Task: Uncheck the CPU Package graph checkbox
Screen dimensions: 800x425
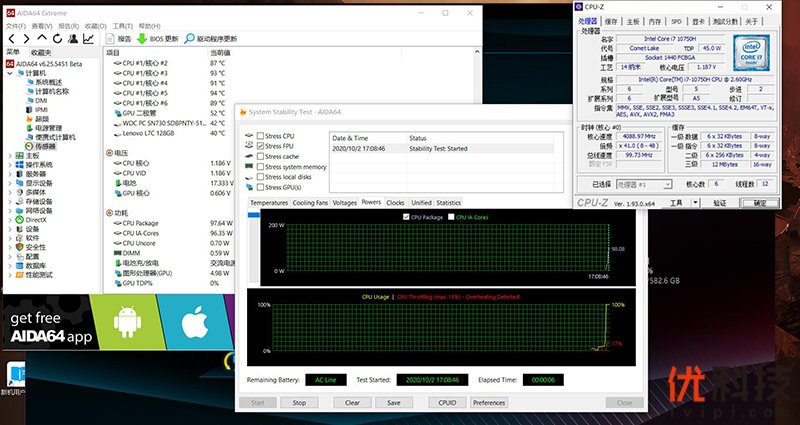Action: pyautogui.click(x=406, y=217)
